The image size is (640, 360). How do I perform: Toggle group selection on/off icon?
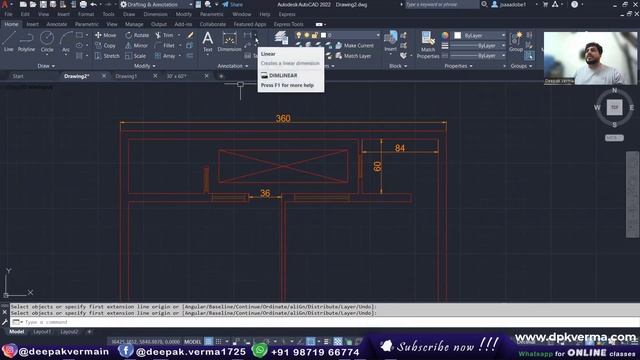529,56
